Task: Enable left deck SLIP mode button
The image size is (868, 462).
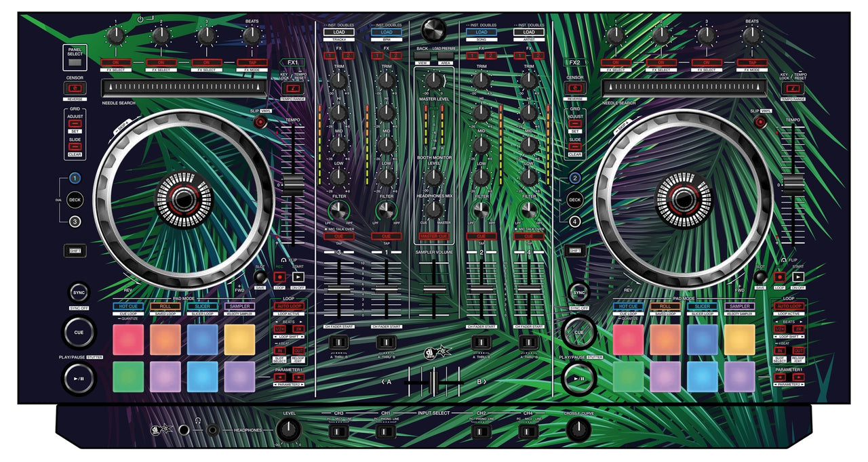Action: 260,122
